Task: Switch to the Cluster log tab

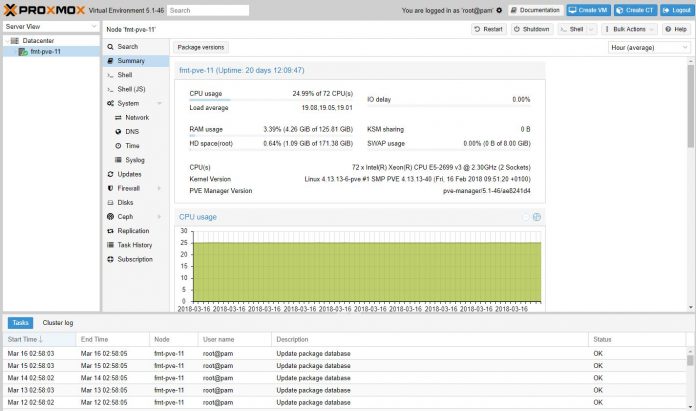Action: (x=58, y=323)
